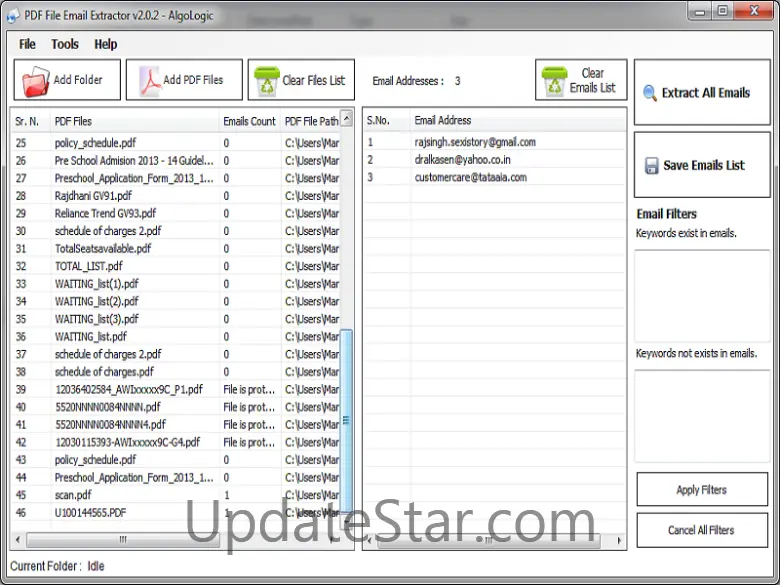Click the file list scroll-up arrow
Image resolution: width=780 pixels, height=585 pixels.
[347, 118]
